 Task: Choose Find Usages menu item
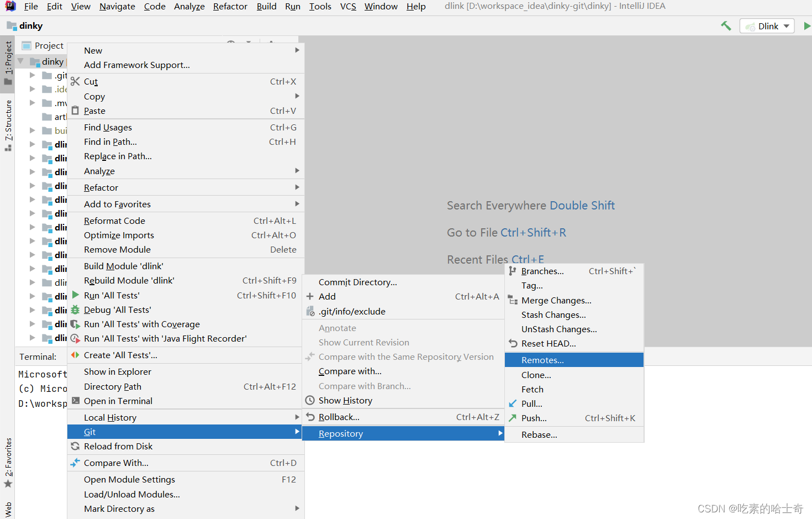[184, 127]
